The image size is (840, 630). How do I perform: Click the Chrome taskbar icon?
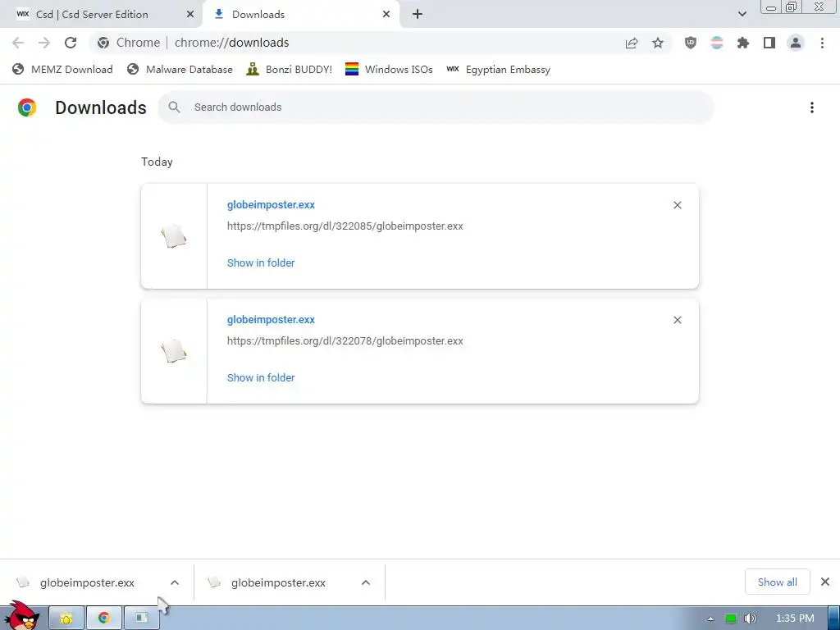point(104,619)
